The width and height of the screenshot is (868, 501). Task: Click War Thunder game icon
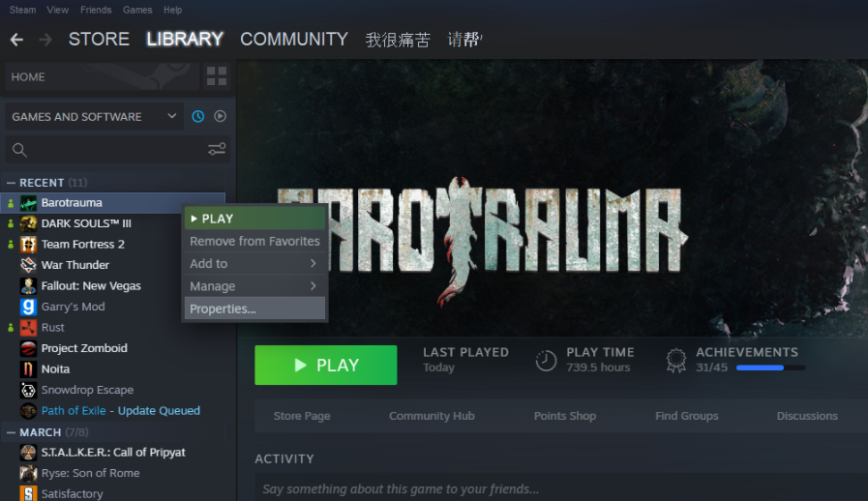(x=28, y=265)
